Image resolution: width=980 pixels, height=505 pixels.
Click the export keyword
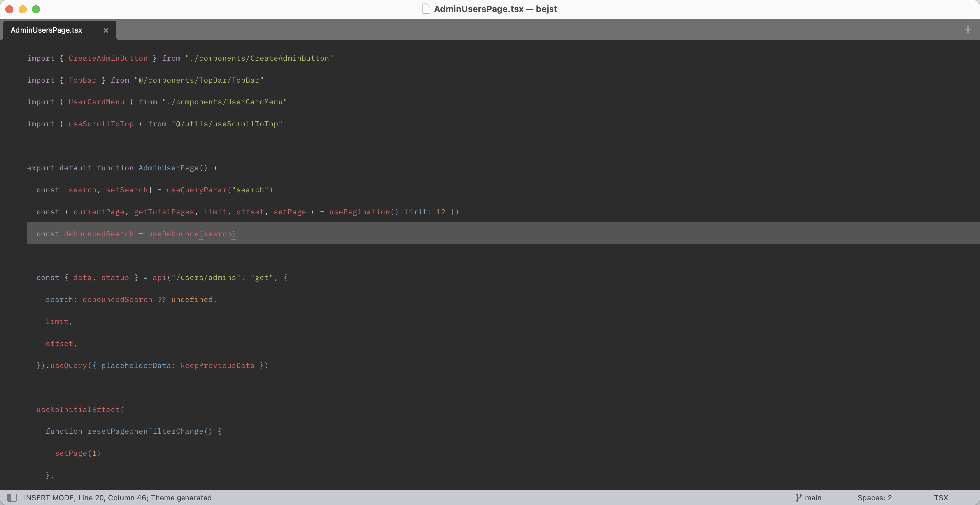tap(41, 168)
